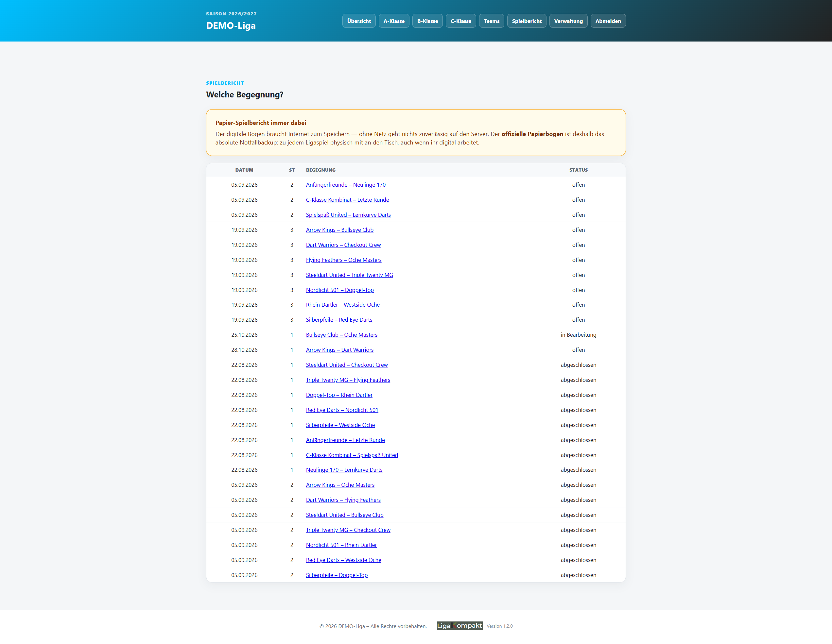
Task: Open Nordlicht 501 – Doppel-Top match
Action: pos(340,290)
